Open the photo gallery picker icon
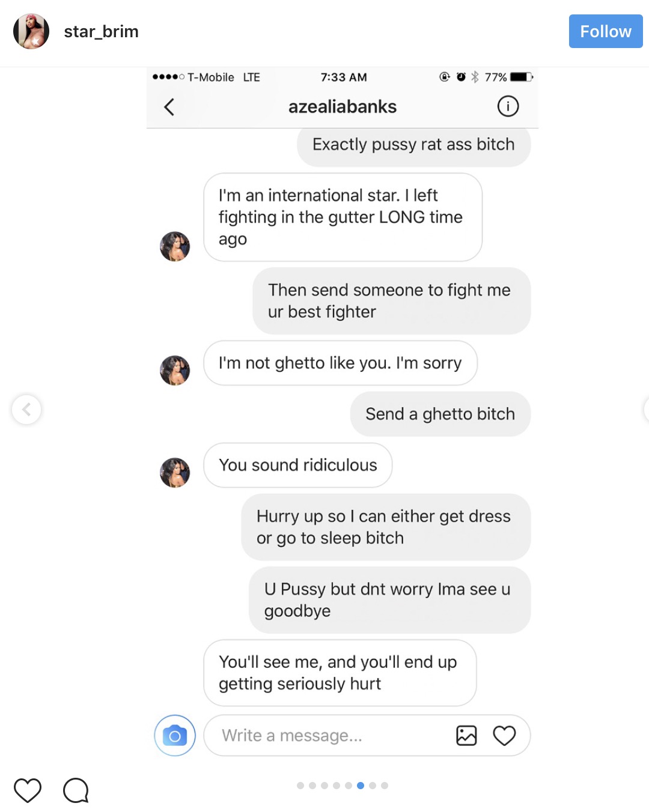This screenshot has height=812, width=649. point(466,735)
